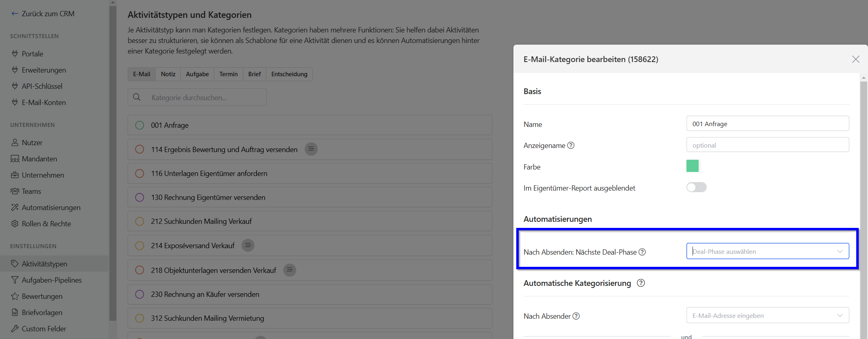Click the template icon on 214 Exposéversand Verkauf

point(248,245)
